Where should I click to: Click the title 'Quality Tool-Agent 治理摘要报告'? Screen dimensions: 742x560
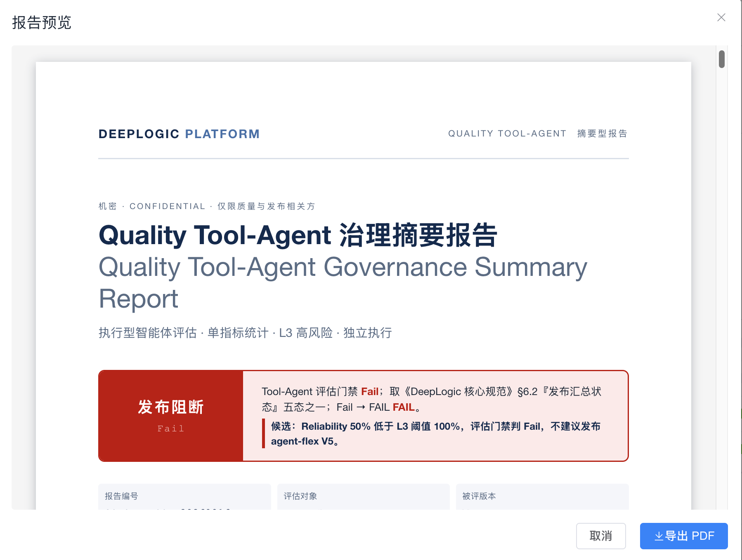coord(298,235)
